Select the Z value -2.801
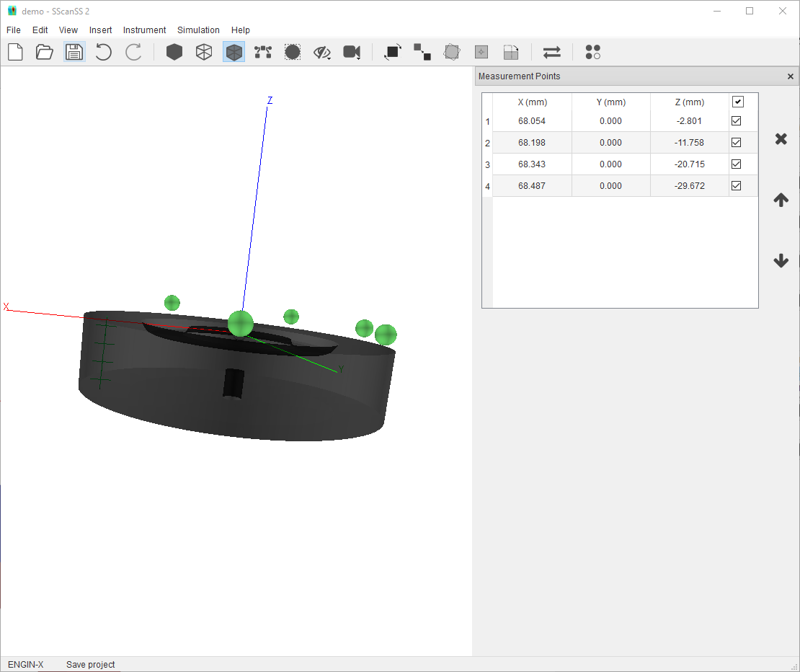The image size is (800, 672). click(689, 121)
